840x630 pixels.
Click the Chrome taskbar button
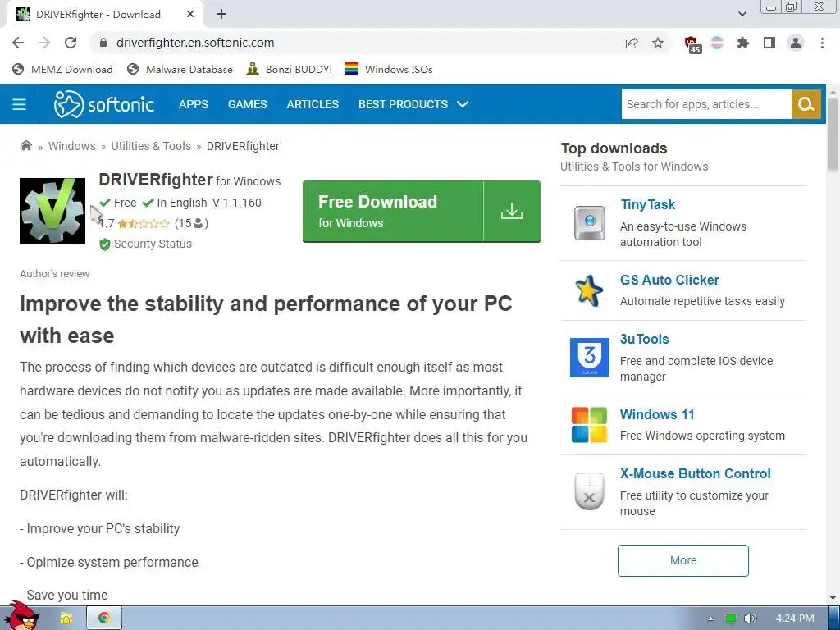(104, 619)
